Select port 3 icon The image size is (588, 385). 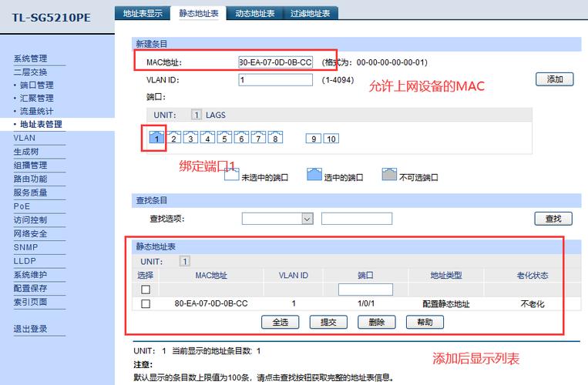[190, 138]
